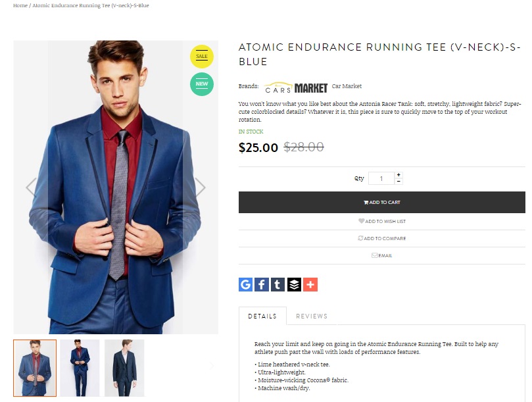Share the product on Google Plus
The width and height of the screenshot is (532, 402).
click(244, 284)
